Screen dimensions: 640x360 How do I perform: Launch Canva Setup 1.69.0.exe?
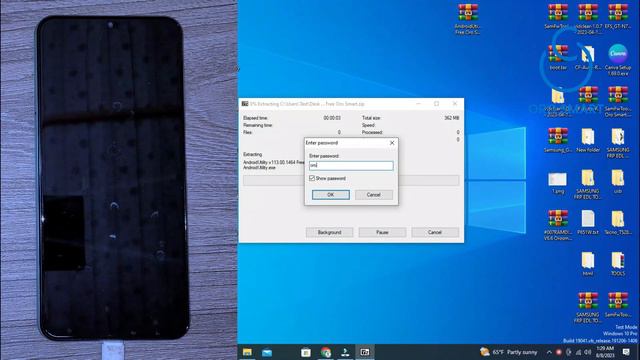coord(618,60)
